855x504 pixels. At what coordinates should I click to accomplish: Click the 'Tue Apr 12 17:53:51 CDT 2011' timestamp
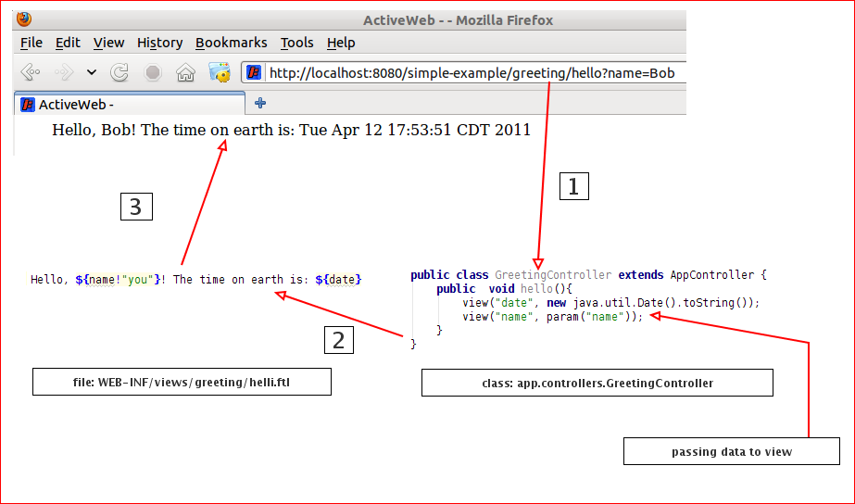415,130
